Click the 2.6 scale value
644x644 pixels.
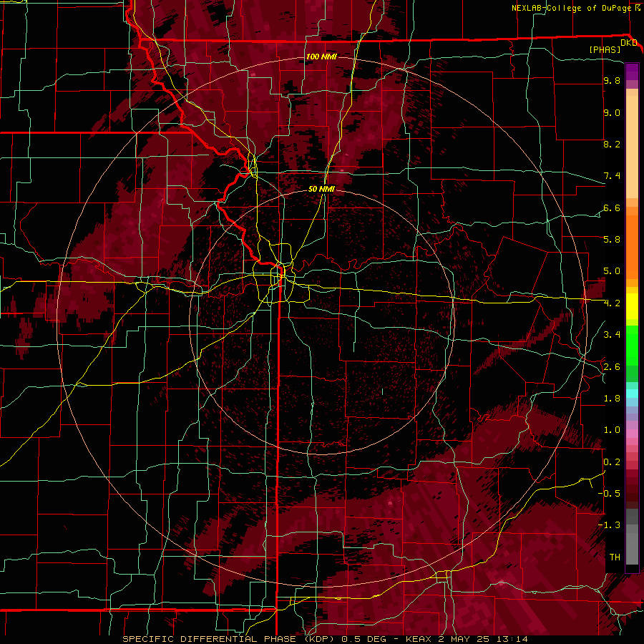point(612,367)
